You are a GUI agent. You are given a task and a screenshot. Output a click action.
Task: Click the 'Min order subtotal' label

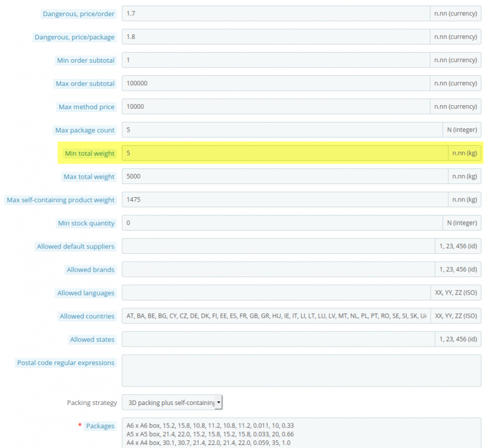pyautogui.click(x=84, y=60)
